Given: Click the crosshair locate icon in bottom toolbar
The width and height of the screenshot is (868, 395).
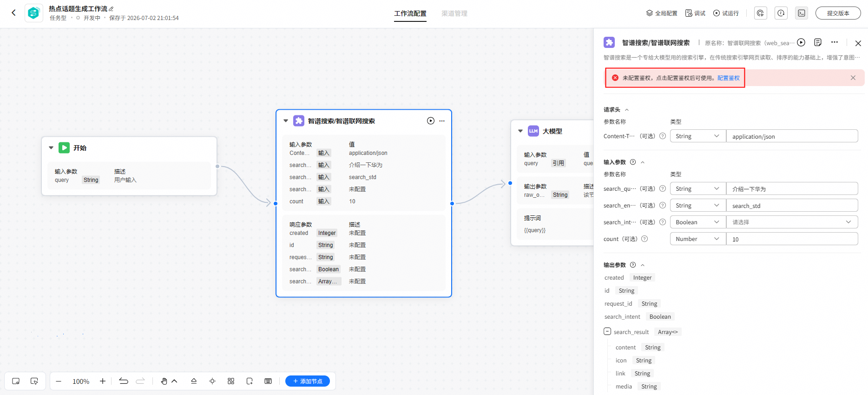Looking at the screenshot, I should [x=212, y=381].
